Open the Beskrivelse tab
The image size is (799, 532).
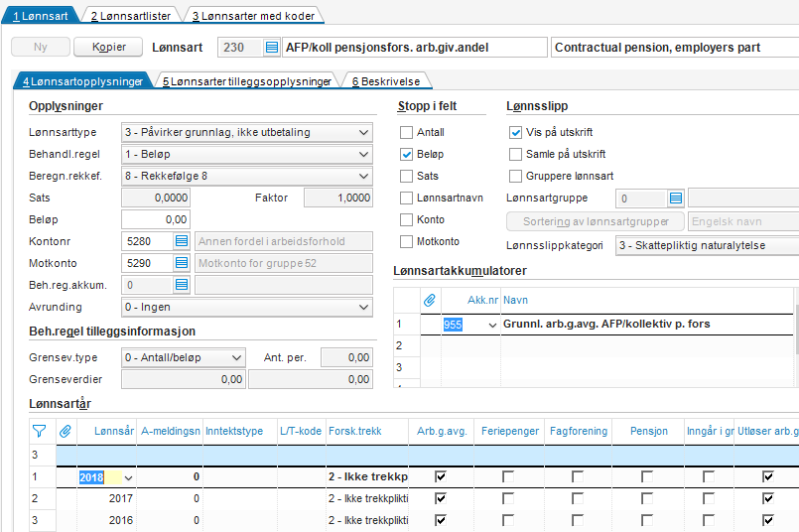[x=386, y=81]
